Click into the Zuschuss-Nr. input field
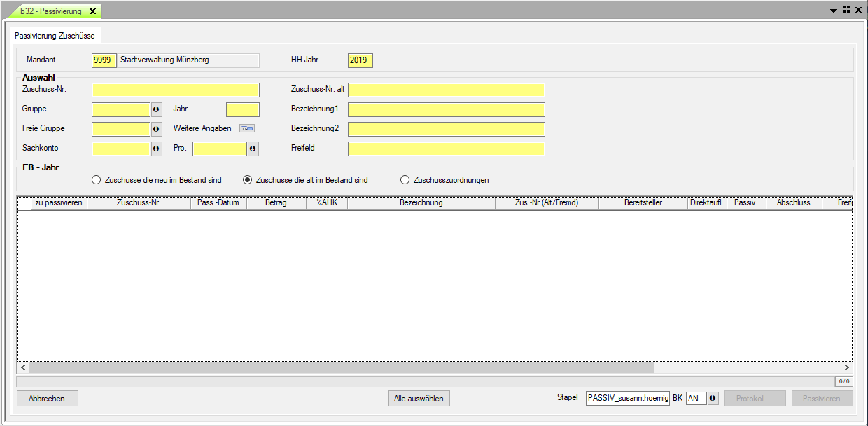This screenshot has width=868, height=426. (175, 90)
